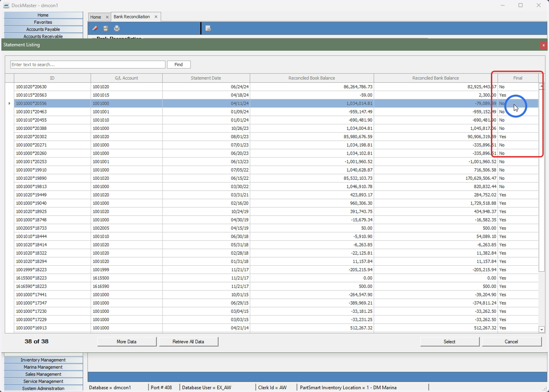The width and height of the screenshot is (549, 392).
Task: Open Accounts Receivable module
Action: pos(43,36)
